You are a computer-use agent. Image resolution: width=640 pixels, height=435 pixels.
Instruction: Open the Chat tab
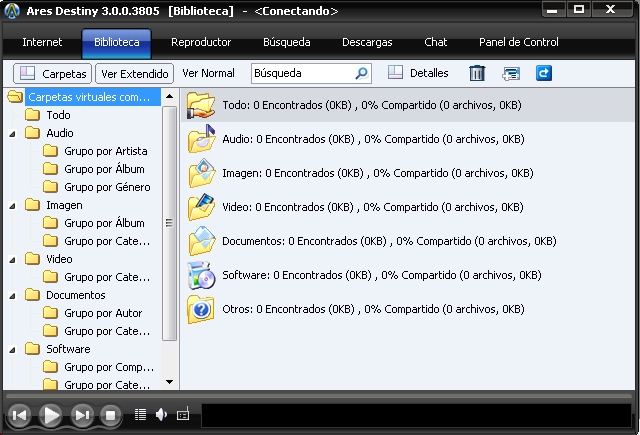click(x=436, y=42)
